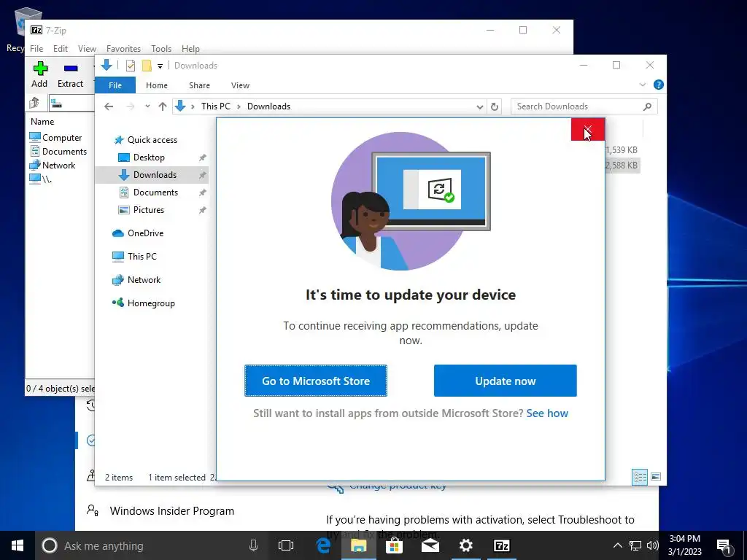The width and height of the screenshot is (747, 560).
Task: Click Downloads in address breadcrumb
Action: [x=268, y=106]
